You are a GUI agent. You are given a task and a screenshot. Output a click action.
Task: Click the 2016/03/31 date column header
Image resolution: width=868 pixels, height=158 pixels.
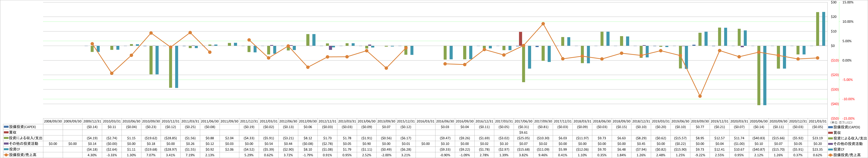[425, 121]
